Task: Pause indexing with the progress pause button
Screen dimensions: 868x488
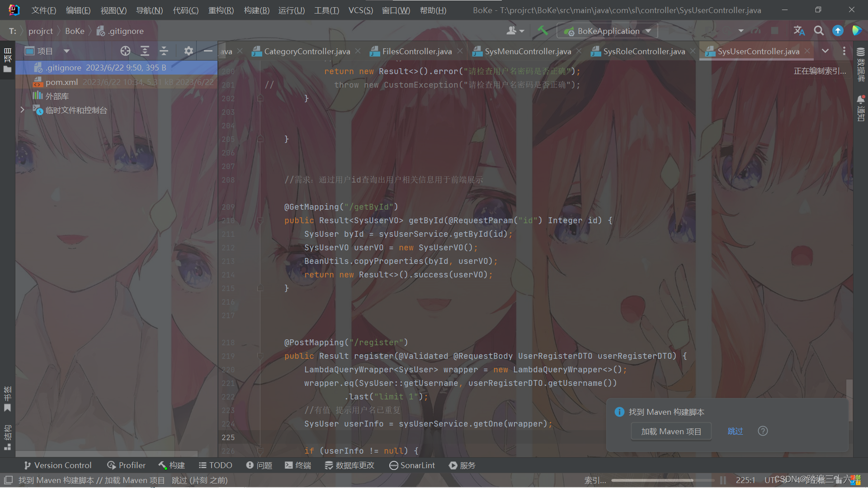Action: [x=723, y=480]
